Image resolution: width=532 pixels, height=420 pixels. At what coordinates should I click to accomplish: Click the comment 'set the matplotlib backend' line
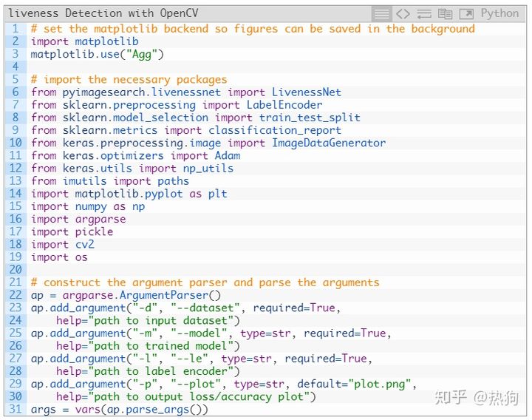[253, 29]
